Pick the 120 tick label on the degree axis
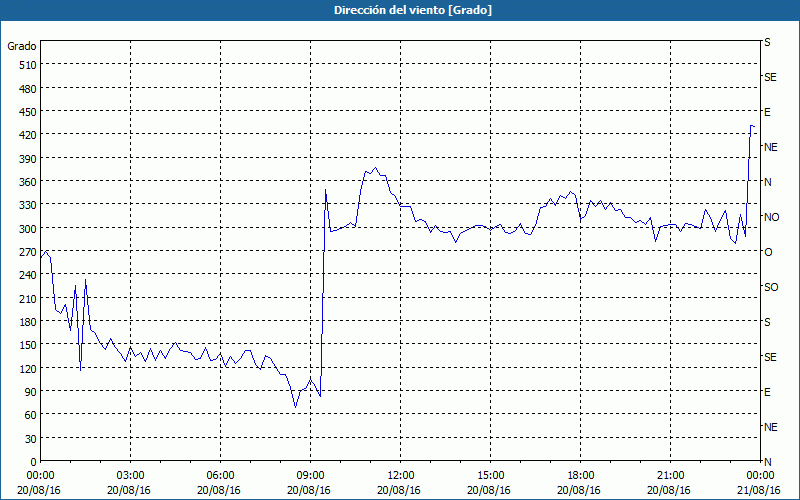800x500 pixels. (28, 369)
